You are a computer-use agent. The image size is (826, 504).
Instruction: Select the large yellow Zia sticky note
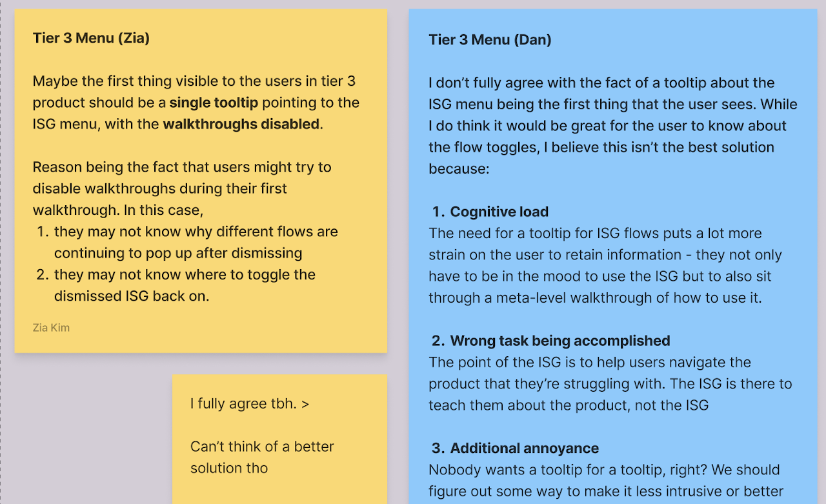point(201,181)
